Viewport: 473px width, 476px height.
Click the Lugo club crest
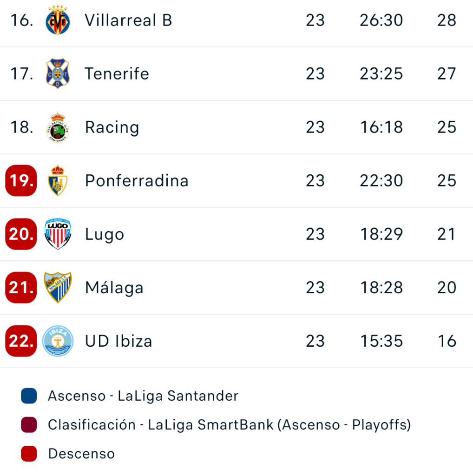coord(58,234)
